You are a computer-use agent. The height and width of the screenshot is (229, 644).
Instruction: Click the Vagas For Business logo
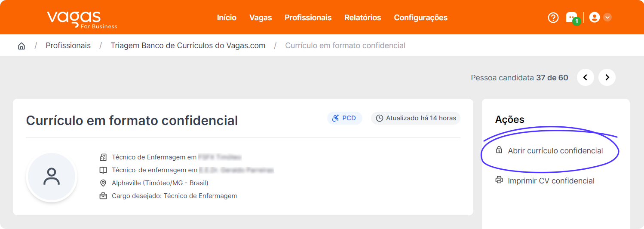coord(82,19)
